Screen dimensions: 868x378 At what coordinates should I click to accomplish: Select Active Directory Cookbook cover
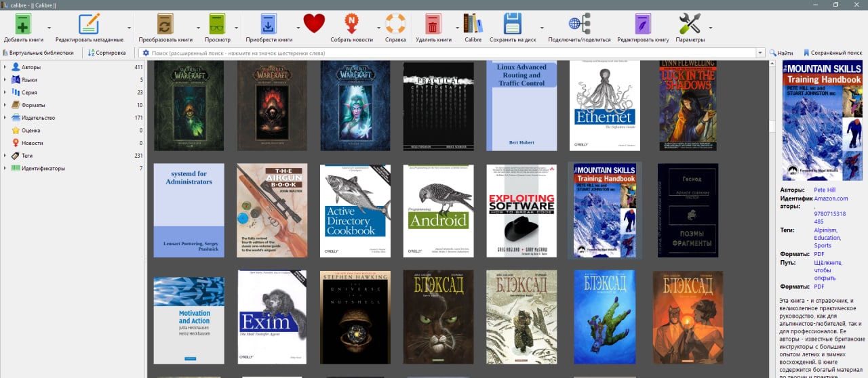(355, 210)
